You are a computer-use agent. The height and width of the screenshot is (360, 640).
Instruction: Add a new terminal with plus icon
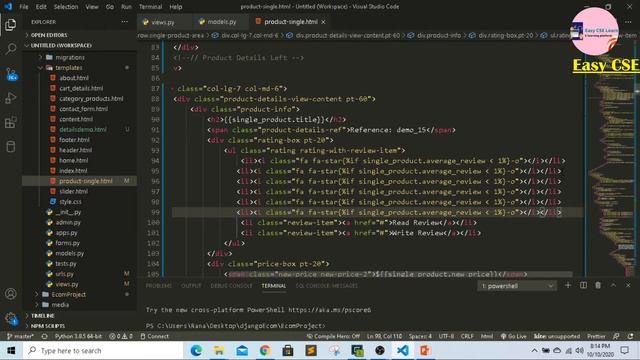point(568,285)
